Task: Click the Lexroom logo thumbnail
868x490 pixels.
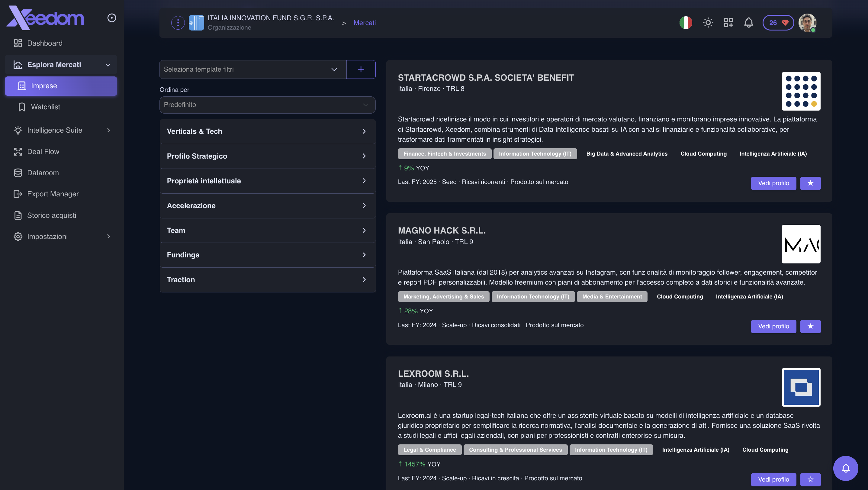Action: pos(801,387)
